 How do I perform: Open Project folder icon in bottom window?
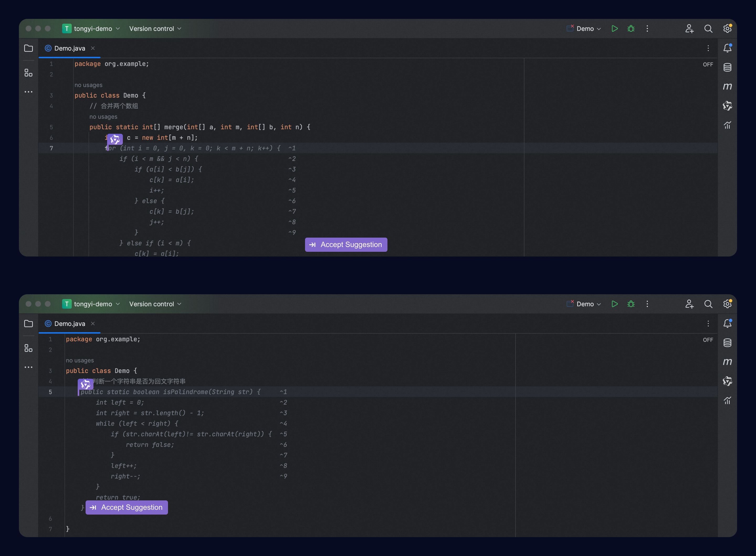(x=29, y=323)
